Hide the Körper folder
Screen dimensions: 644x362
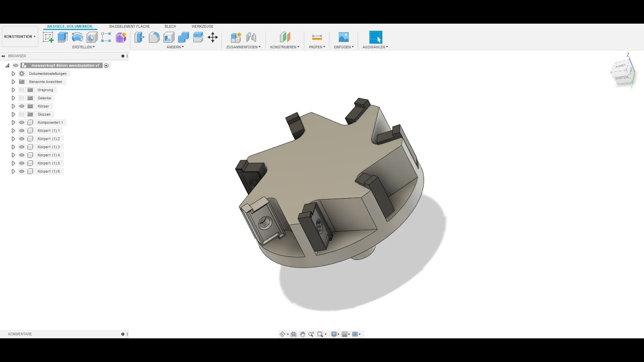tap(22, 106)
